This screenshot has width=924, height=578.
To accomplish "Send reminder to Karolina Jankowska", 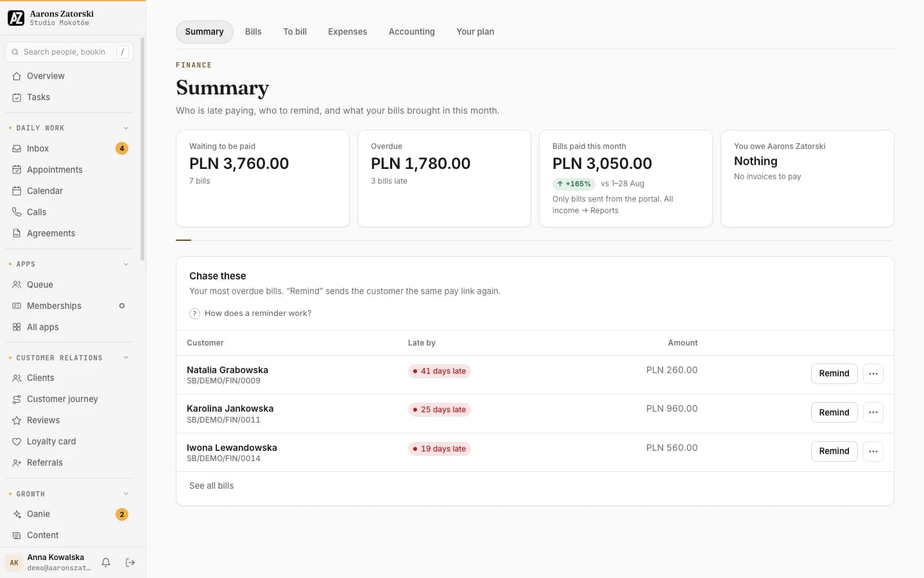I will click(x=834, y=412).
